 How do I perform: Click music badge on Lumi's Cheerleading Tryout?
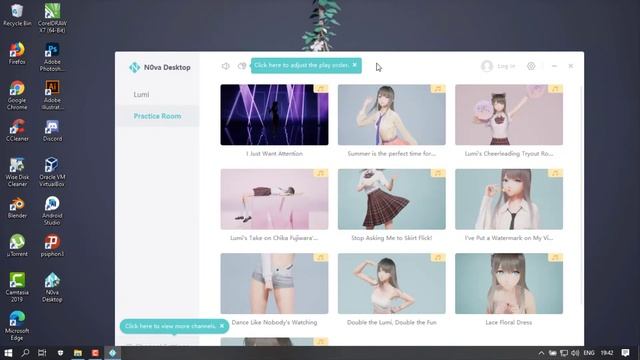[x=556, y=89]
